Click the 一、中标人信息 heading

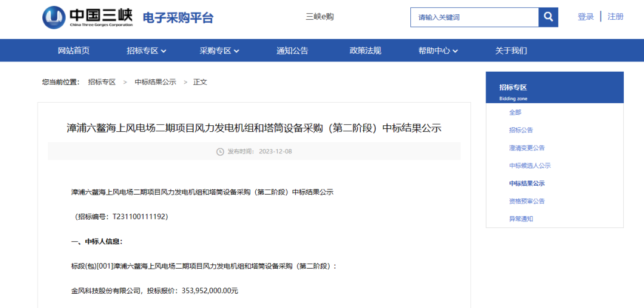97,241
